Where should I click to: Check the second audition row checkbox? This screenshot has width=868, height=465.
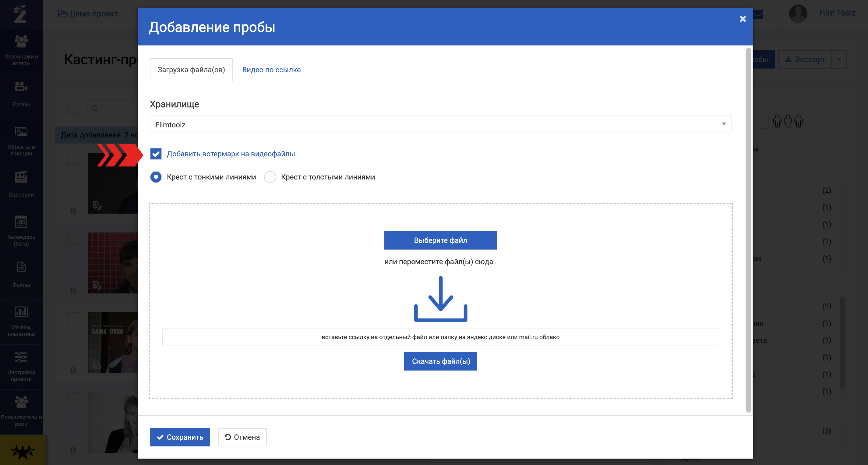click(x=73, y=238)
